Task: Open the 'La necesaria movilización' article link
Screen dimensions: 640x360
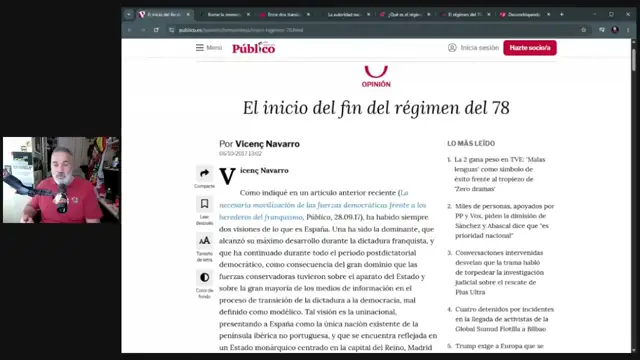Action: coord(322,205)
